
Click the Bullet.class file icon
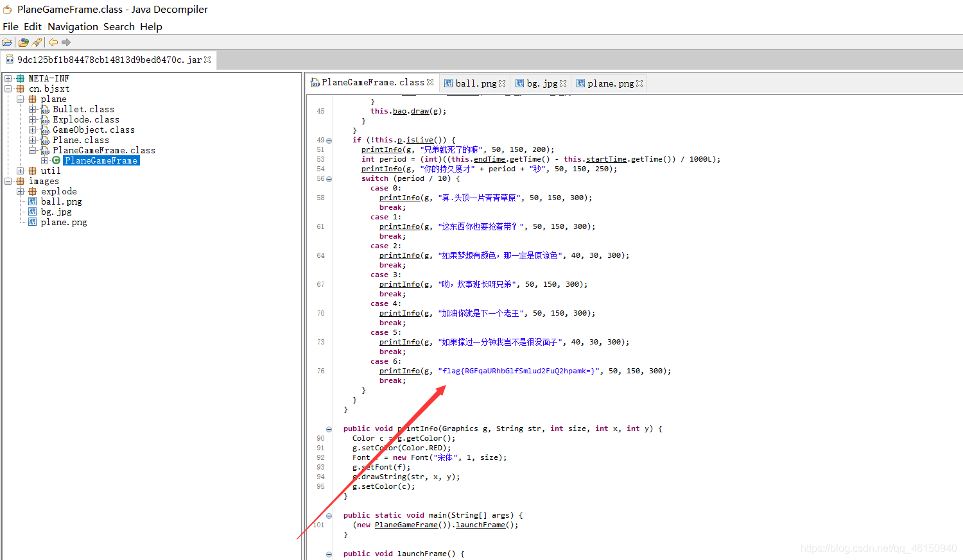click(x=45, y=110)
